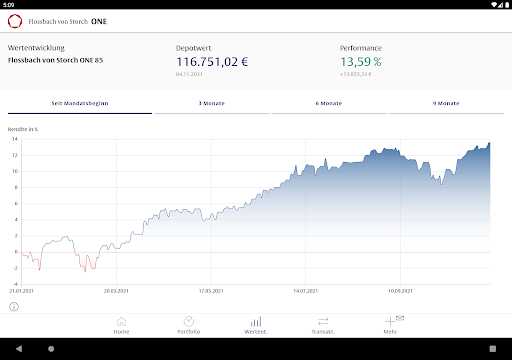Image resolution: width=512 pixels, height=360 pixels.
Task: Switch to the 3 Monate tab
Action: (212, 103)
